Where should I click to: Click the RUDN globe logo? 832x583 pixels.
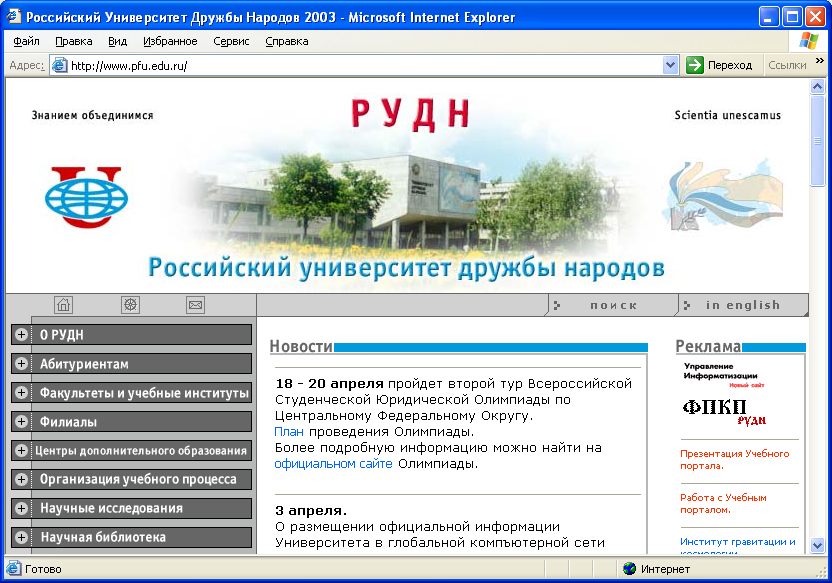86,197
